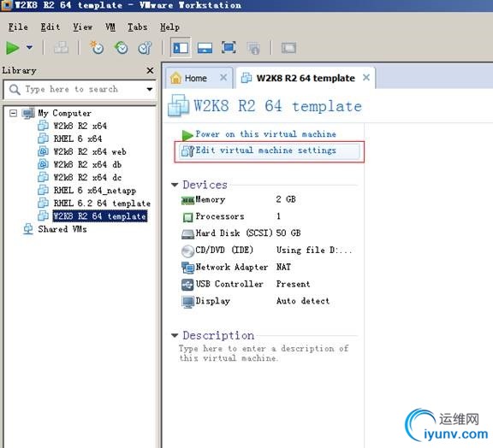The width and height of the screenshot is (493, 448).
Task: Select Shared VMs in the library
Action: coord(62,229)
